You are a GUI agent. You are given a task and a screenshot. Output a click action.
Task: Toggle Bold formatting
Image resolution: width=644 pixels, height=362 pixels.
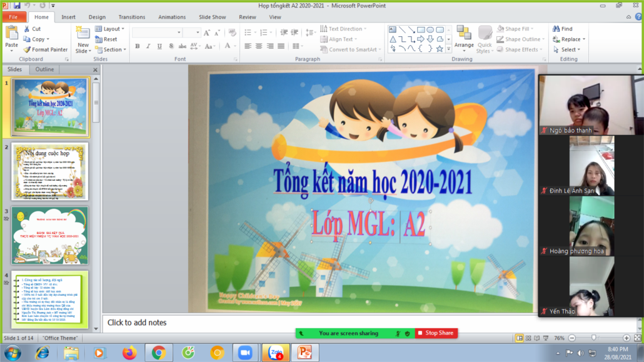(x=138, y=46)
